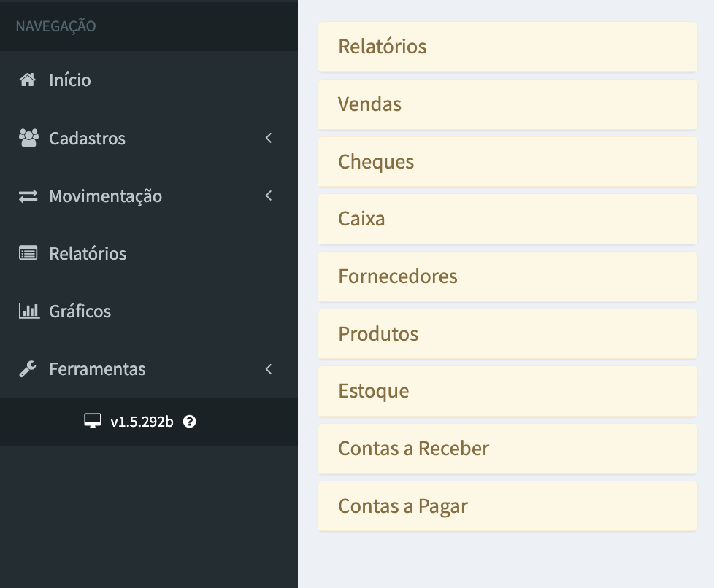Select the Fornecedores panel

pyautogui.click(x=507, y=276)
